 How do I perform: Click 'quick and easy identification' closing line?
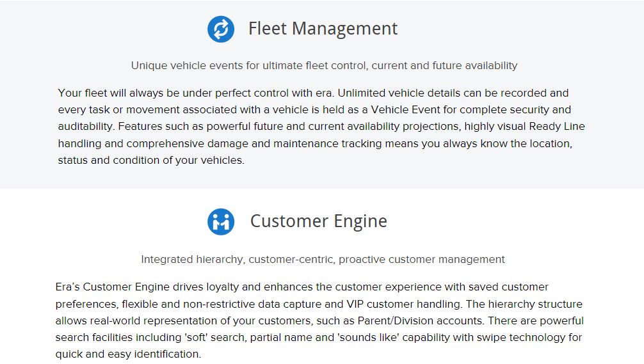(x=128, y=354)
